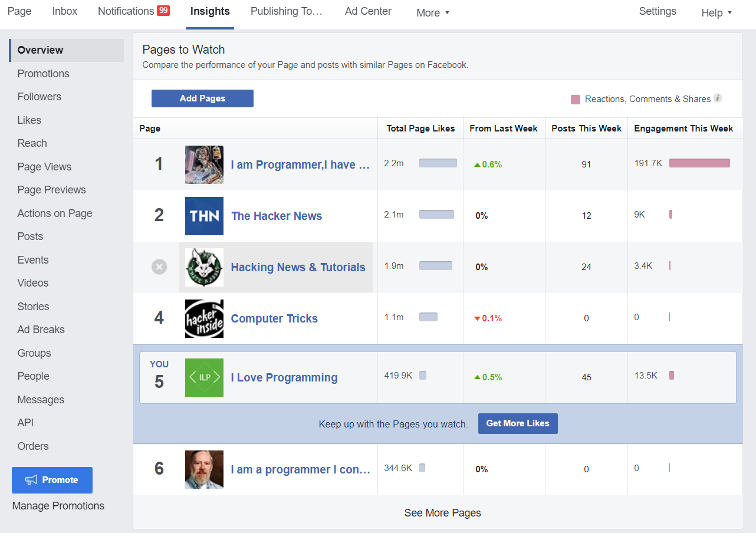Image resolution: width=756 pixels, height=533 pixels.
Task: Select Promotions in the sidebar
Action: coord(43,74)
